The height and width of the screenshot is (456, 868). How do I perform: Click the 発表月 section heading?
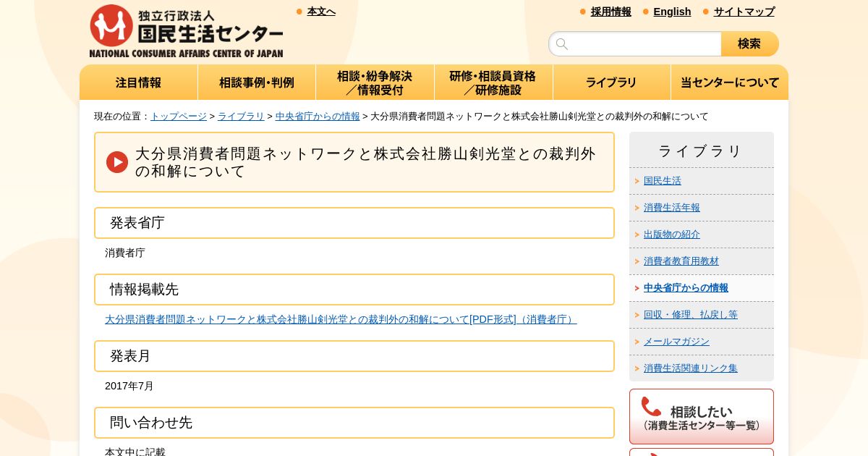(354, 356)
